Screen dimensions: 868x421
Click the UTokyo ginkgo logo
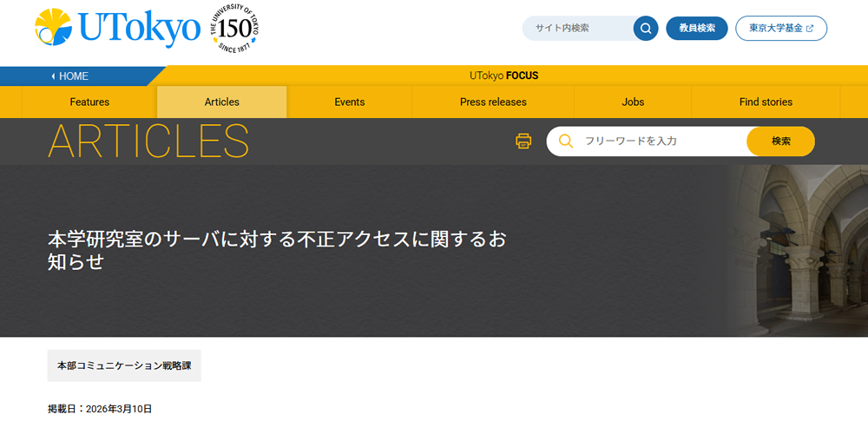[117, 29]
